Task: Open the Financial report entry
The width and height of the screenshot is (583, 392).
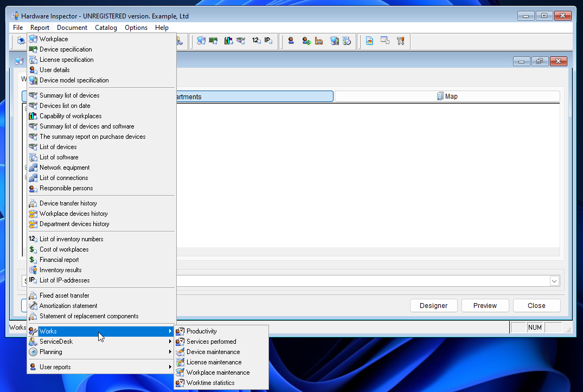Action: [x=101, y=260]
